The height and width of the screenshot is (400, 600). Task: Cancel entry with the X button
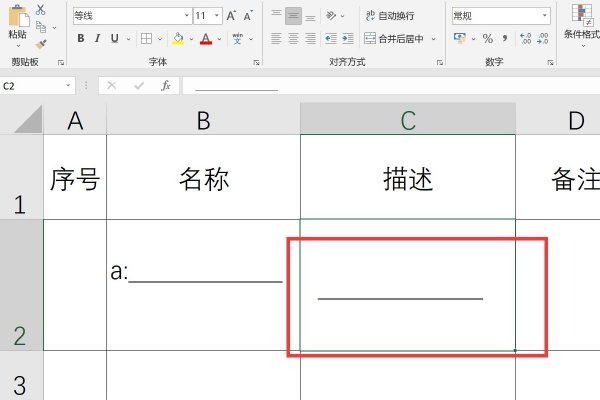[x=112, y=85]
